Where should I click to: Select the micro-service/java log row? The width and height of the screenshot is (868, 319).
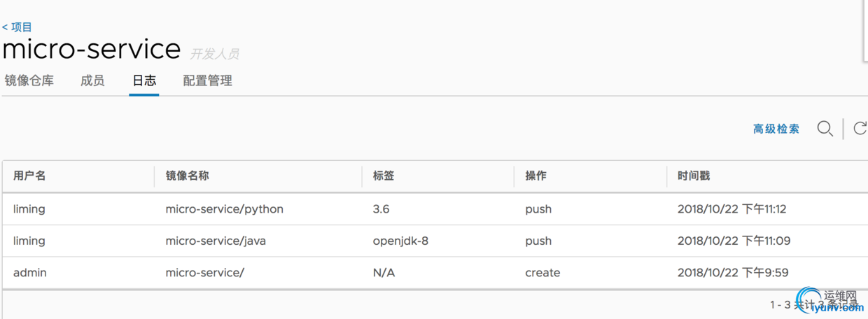click(216, 241)
